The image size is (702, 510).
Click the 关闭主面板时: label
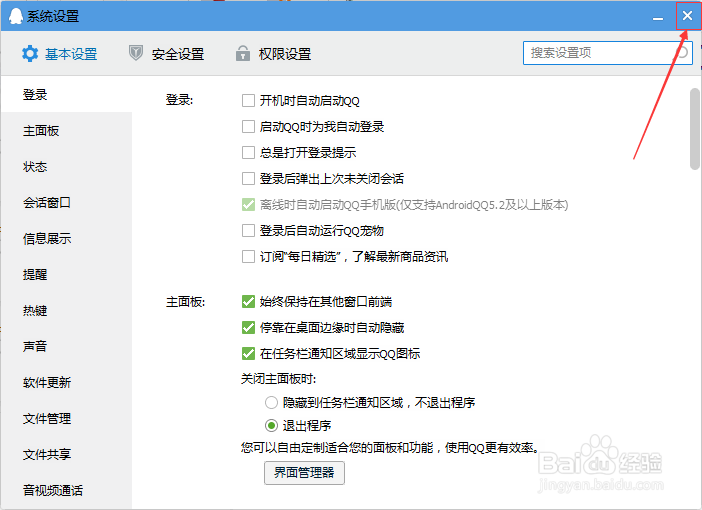click(x=279, y=379)
